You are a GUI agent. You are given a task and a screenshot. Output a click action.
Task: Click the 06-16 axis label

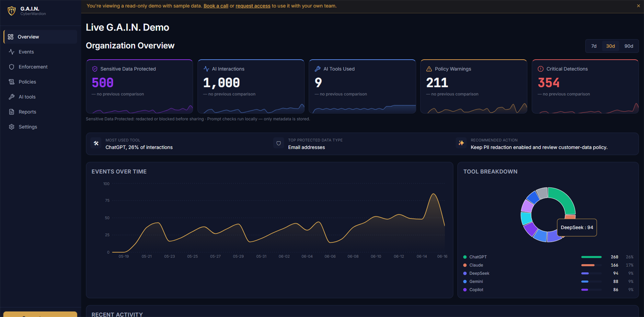point(442,257)
